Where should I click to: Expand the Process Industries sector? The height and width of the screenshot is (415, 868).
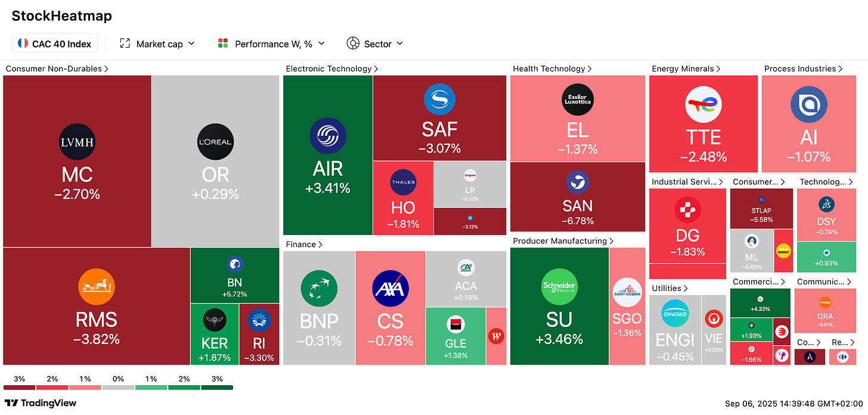804,69
